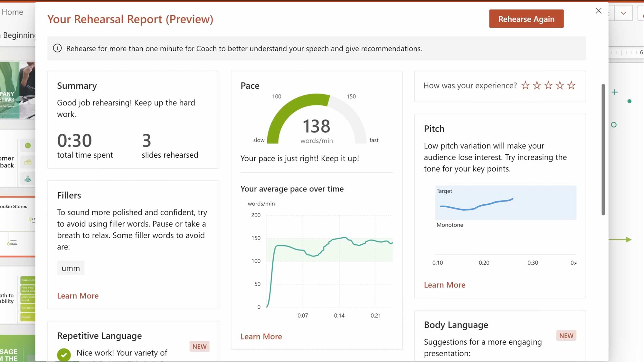Image resolution: width=644 pixels, height=362 pixels.
Task: Toggle the NEW badge on Body Language section
Action: point(566,335)
